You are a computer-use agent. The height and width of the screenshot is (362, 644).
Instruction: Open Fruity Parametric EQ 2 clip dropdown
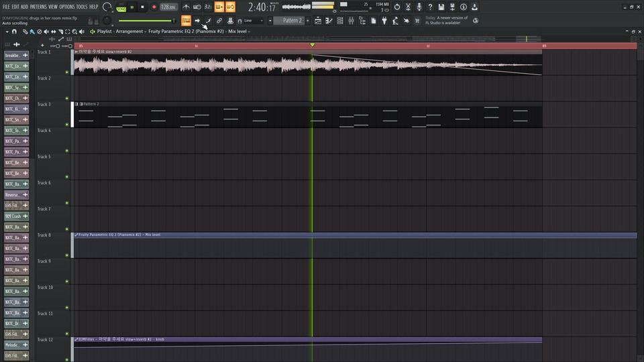[199, 32]
